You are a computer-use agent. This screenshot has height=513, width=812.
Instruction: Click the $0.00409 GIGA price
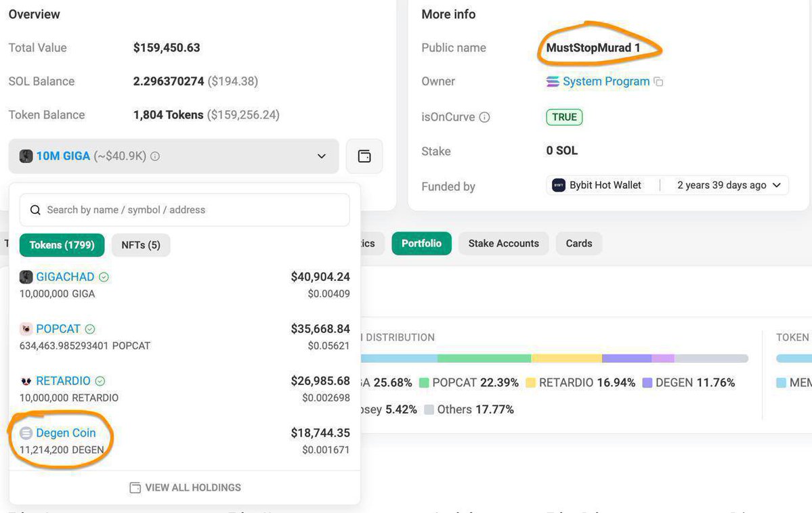pyautogui.click(x=329, y=294)
